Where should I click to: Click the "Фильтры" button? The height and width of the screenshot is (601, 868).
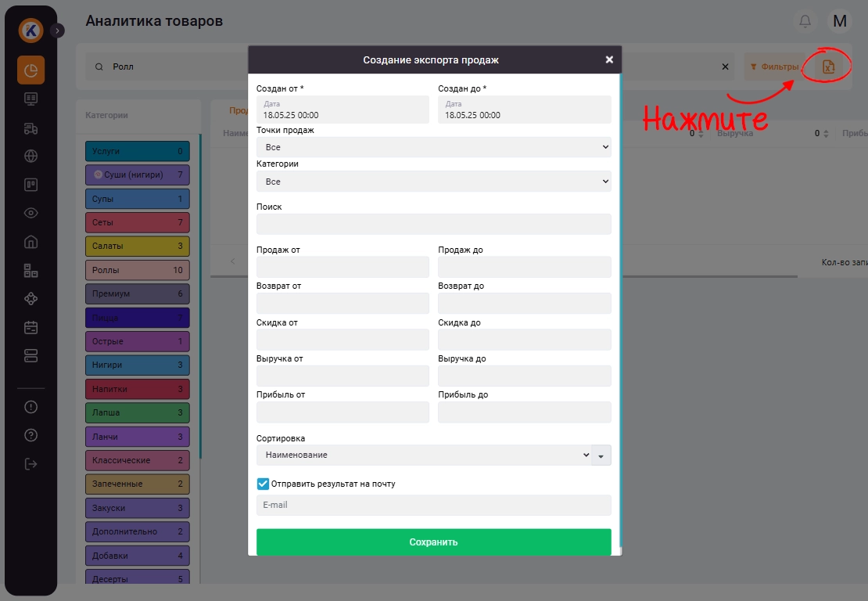773,67
